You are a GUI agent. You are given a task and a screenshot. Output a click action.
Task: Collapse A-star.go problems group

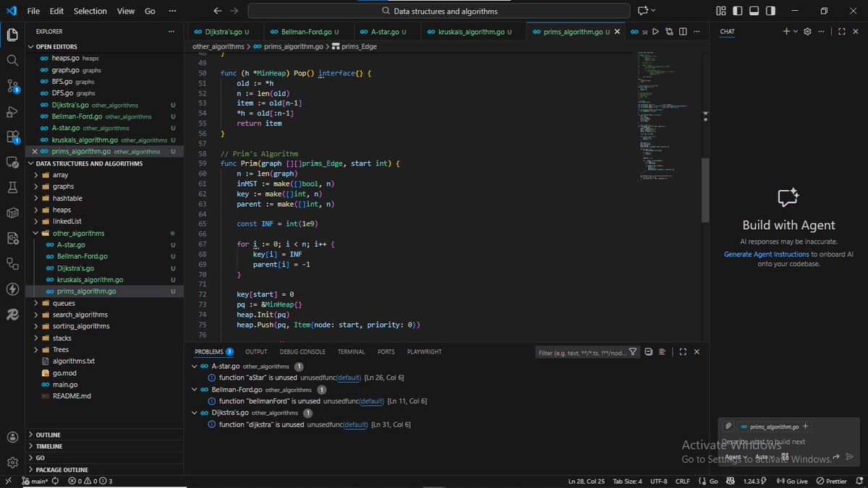pyautogui.click(x=194, y=367)
